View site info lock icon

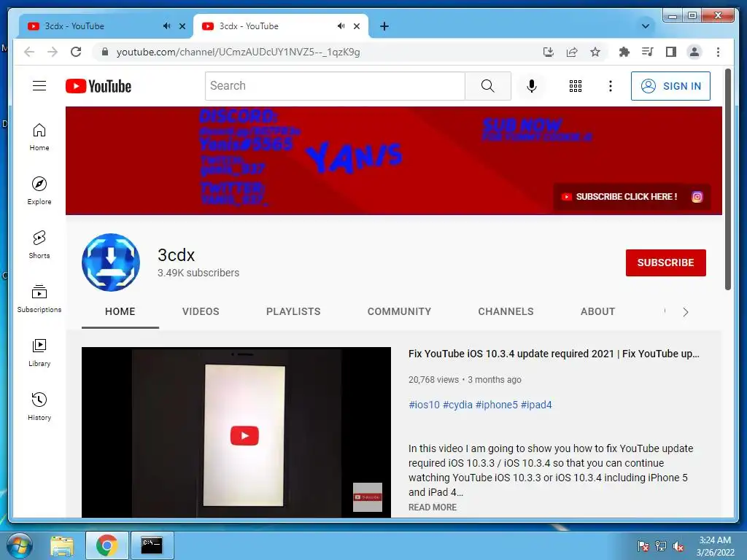[x=105, y=52]
